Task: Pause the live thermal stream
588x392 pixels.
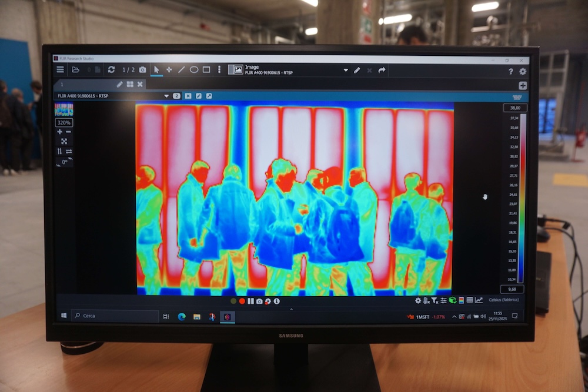Action: click(250, 301)
